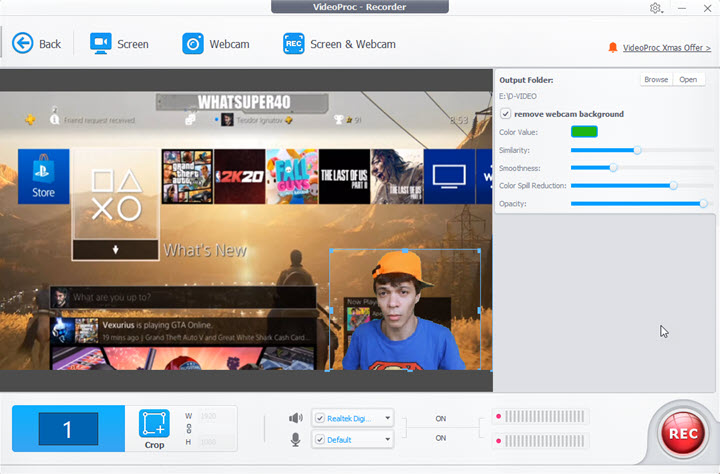The height and width of the screenshot is (474, 720).
Task: Open the VideoProc Xmas Offer link
Action: pyautogui.click(x=667, y=47)
